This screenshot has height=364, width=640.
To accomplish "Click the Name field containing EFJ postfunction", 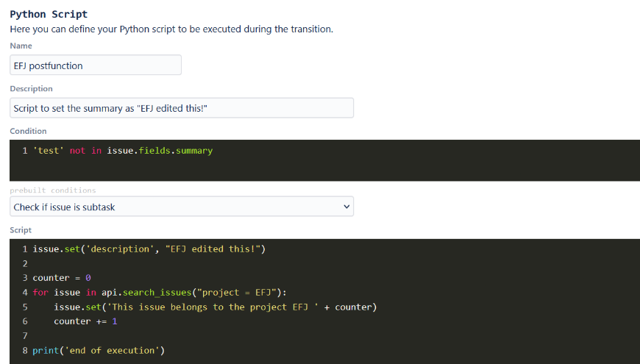I will pos(96,65).
